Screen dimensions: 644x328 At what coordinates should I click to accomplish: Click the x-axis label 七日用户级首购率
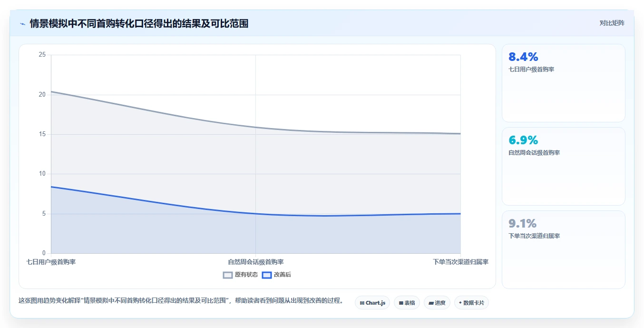51,262
